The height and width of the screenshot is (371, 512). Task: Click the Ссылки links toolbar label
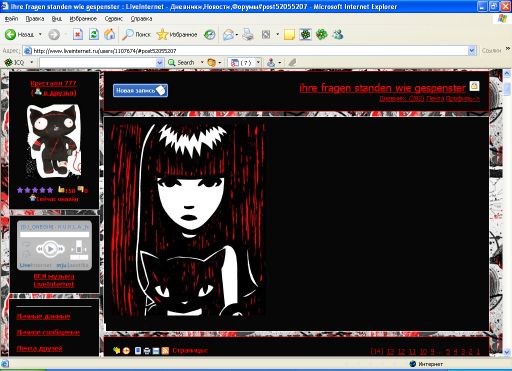tap(491, 51)
